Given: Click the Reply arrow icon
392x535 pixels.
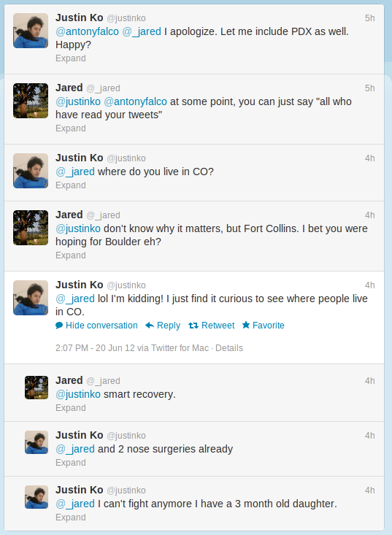Looking at the screenshot, I should [x=150, y=326].
